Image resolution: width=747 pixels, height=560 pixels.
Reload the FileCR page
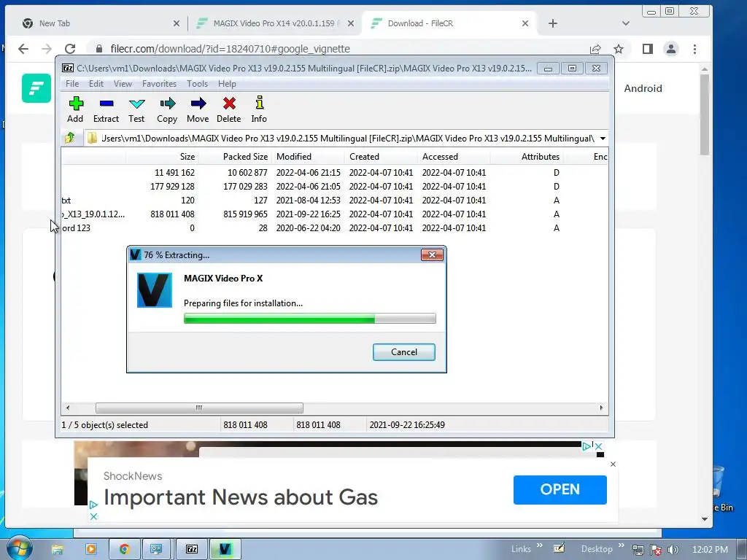click(70, 49)
